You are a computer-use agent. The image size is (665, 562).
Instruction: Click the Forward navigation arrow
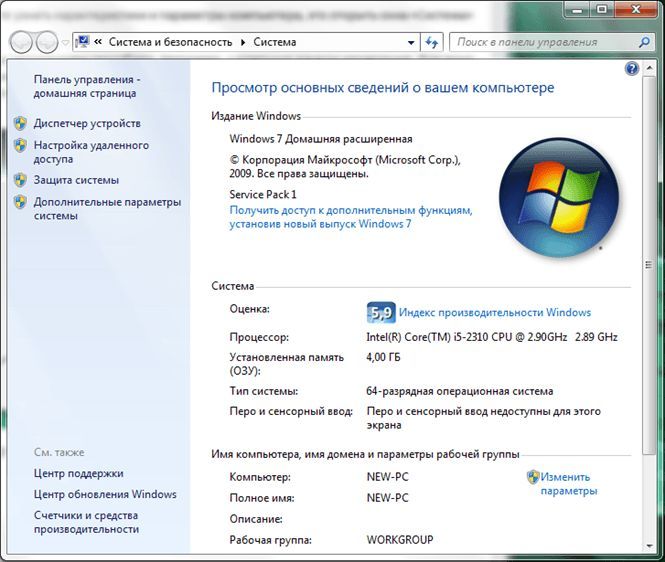pyautogui.click(x=47, y=42)
